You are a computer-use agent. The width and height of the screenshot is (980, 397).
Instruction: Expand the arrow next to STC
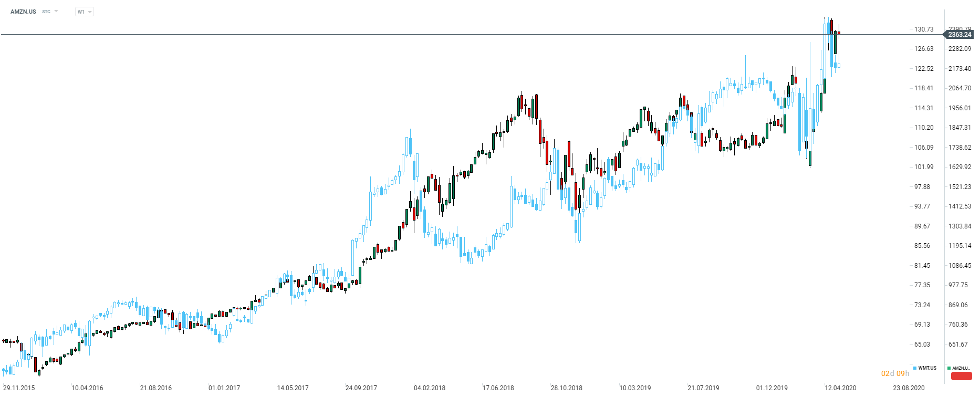click(56, 11)
